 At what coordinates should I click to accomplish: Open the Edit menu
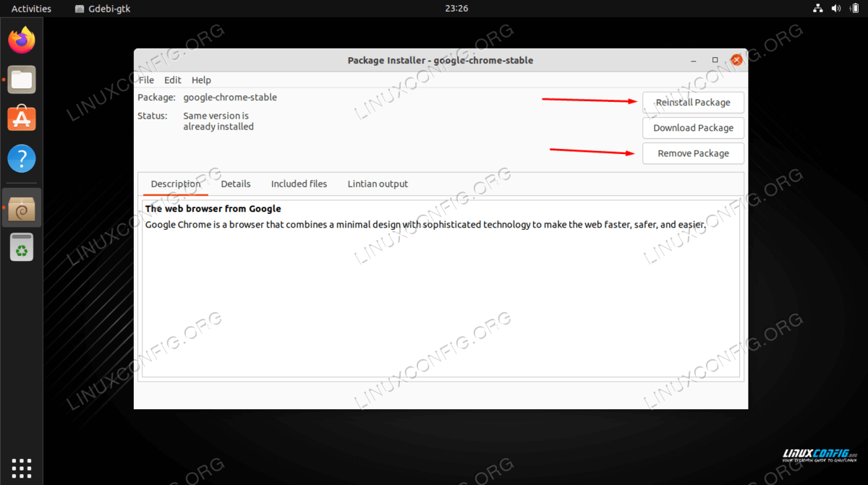173,80
